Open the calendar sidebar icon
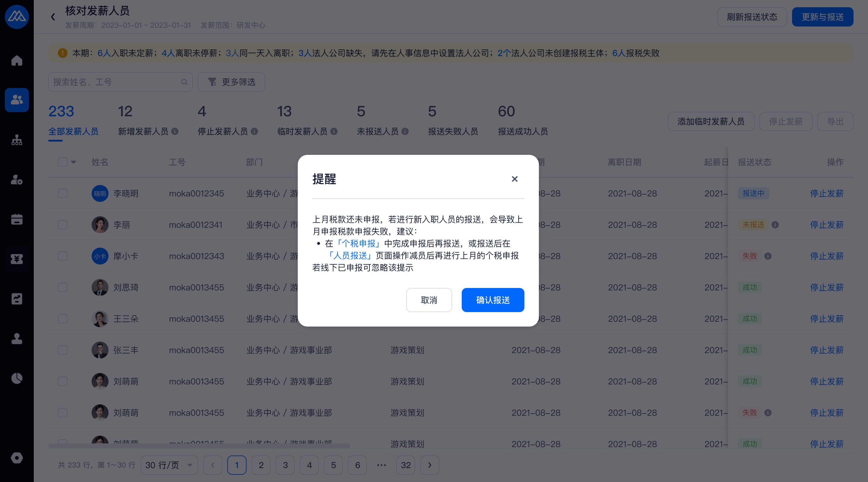Viewport: 868px width, 482px height. 17,219
